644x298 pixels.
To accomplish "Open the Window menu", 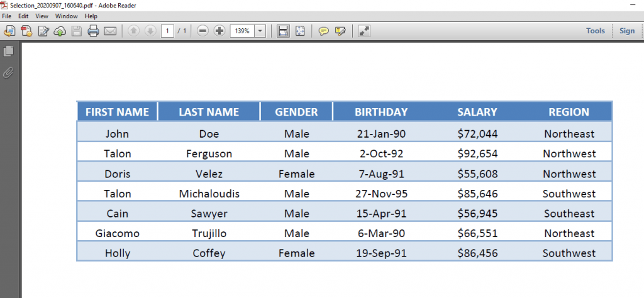I will tap(66, 16).
